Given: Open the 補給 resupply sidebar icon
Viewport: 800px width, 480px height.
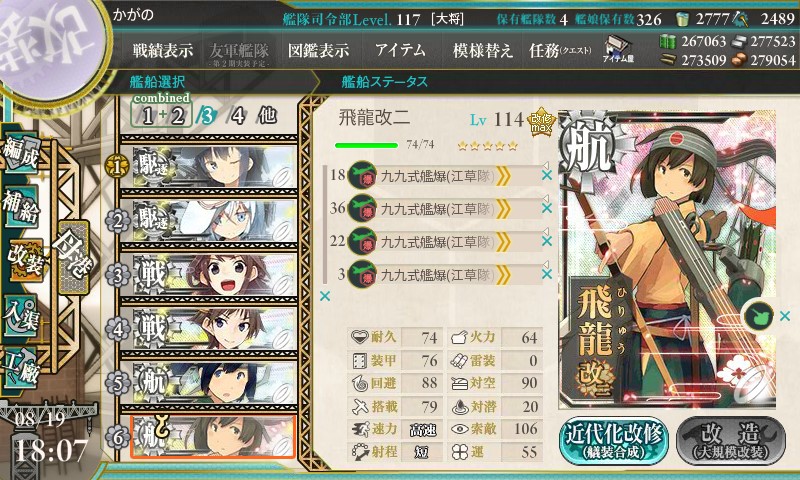Looking at the screenshot, I should pos(20,206).
